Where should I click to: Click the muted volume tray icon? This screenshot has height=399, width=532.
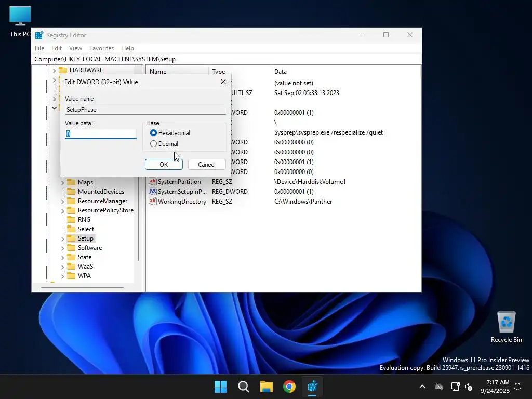469,387
